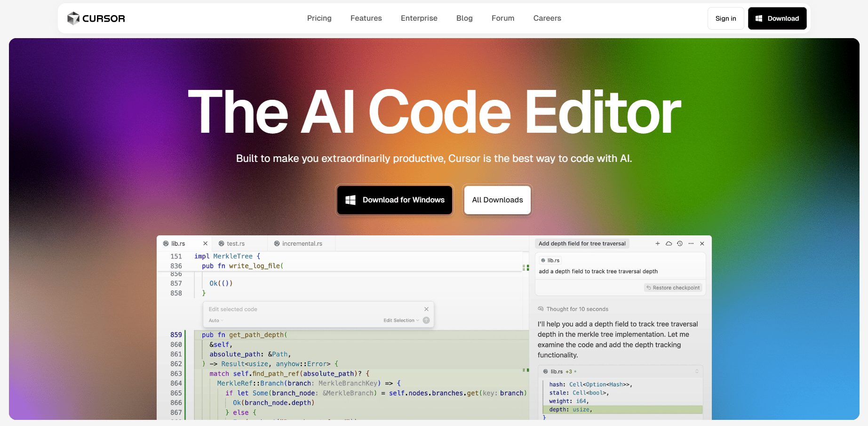
Task: Open chat history with the clock icon
Action: (x=680, y=243)
